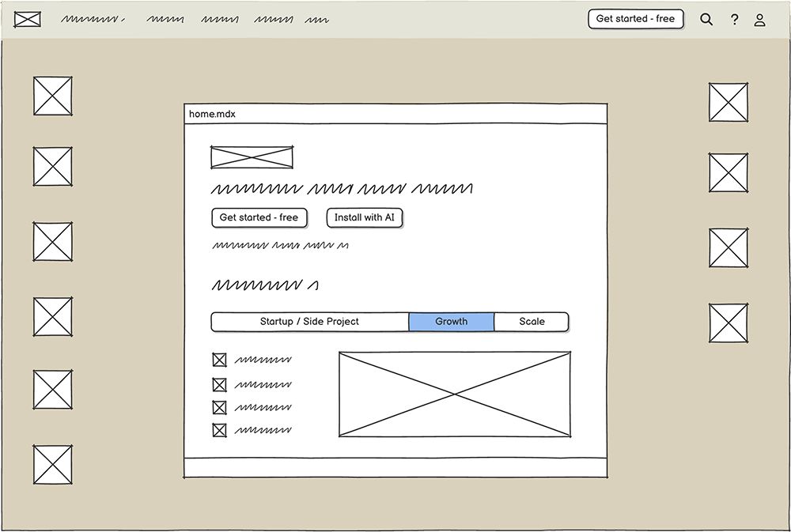791x532 pixels.
Task: Click the logo placeholder inside the home.mdx panel
Action: click(252, 157)
